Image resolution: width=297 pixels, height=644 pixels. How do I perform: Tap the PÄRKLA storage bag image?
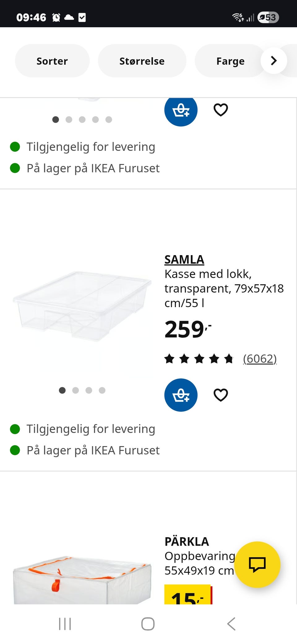(82, 579)
